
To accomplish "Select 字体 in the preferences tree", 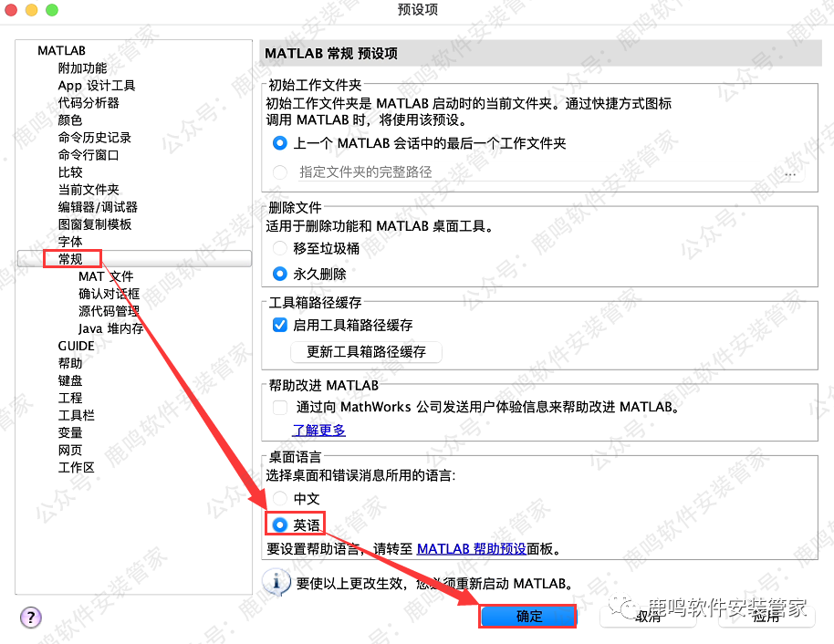I will coord(70,242).
